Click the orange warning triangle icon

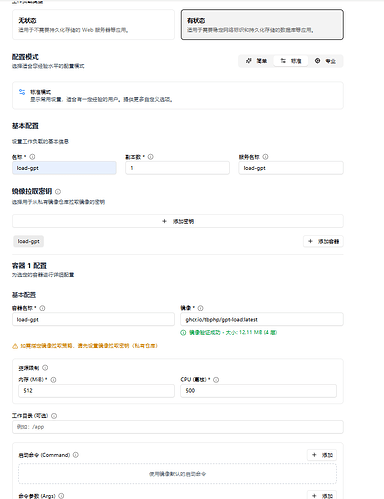[x=15, y=346]
